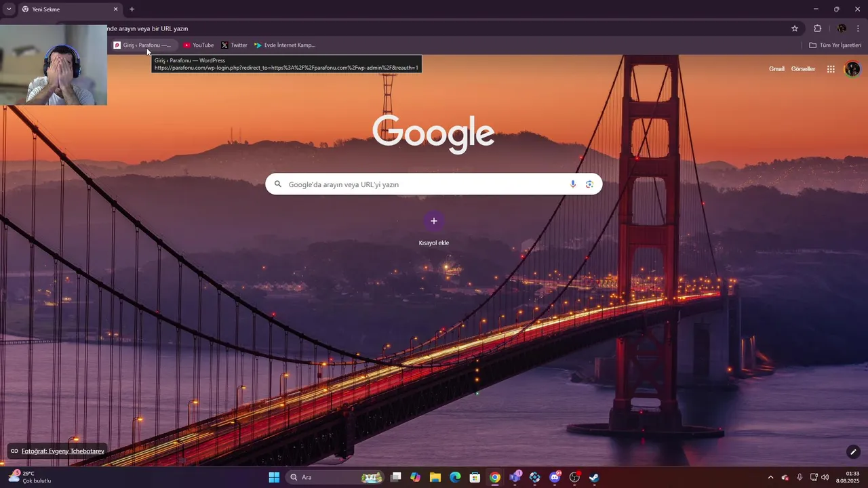Open the Google apps grid icon
Viewport: 868px width, 488px height.
(x=831, y=69)
